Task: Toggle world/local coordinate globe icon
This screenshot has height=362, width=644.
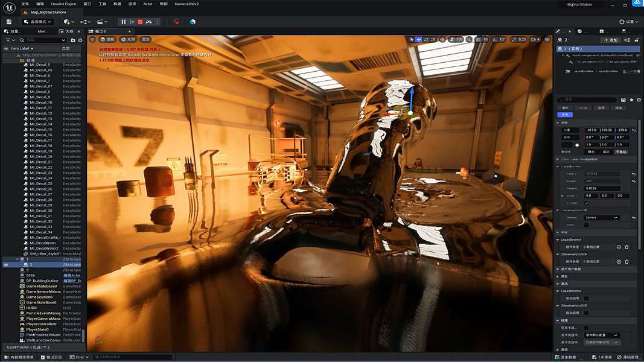Action: (442, 39)
